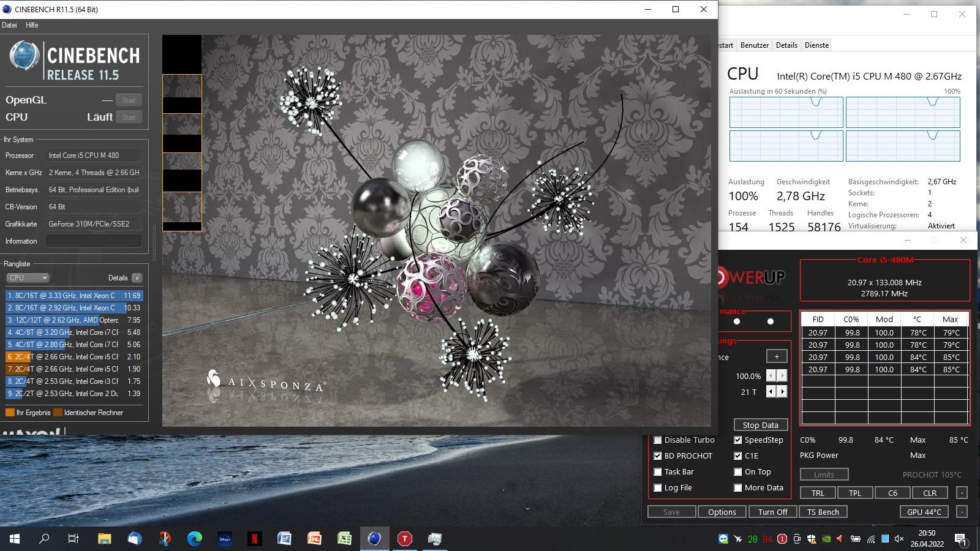
Task: Click CLR button to reset max values
Action: pyautogui.click(x=930, y=493)
